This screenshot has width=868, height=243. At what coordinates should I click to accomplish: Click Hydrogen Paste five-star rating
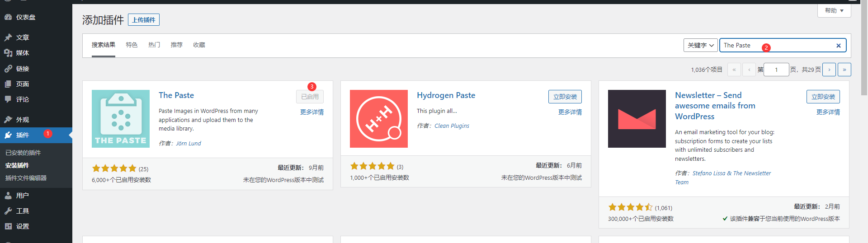(x=373, y=166)
